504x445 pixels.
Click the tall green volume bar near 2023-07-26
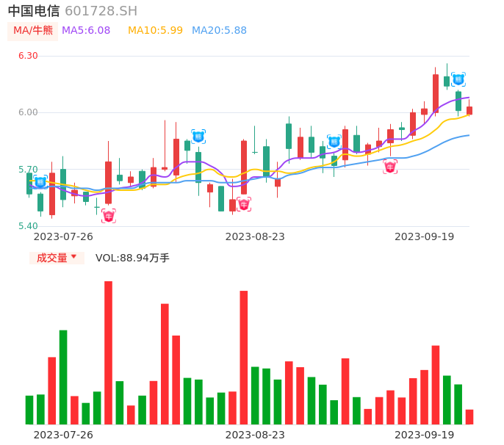pos(63,377)
